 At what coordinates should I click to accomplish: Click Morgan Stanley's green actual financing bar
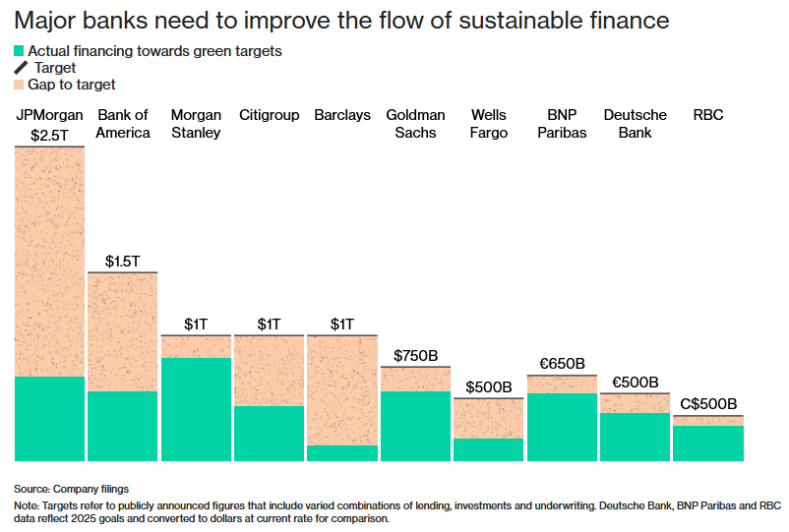tap(196, 409)
